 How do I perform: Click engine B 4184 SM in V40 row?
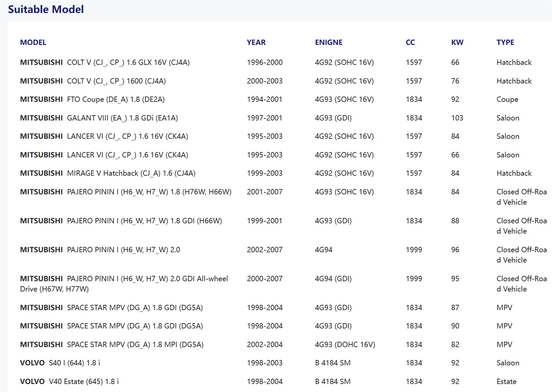click(x=333, y=382)
